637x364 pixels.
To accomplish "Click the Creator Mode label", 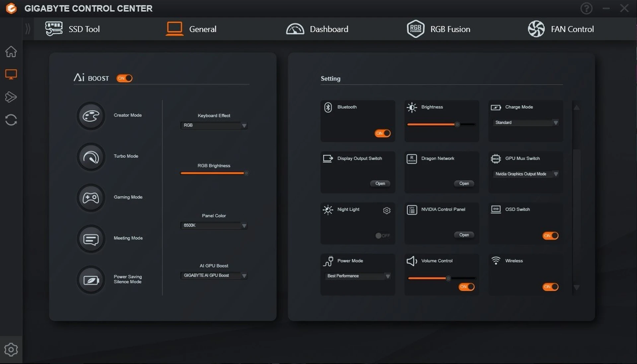I will click(128, 115).
